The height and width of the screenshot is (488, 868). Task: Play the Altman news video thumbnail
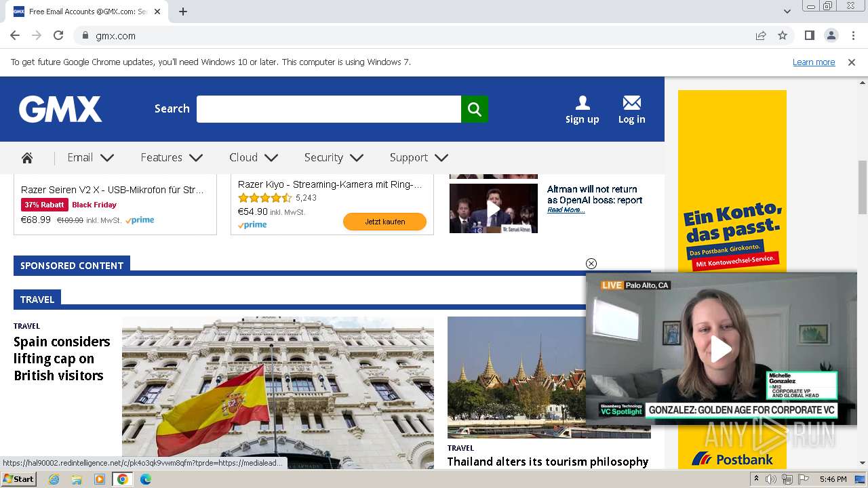494,209
